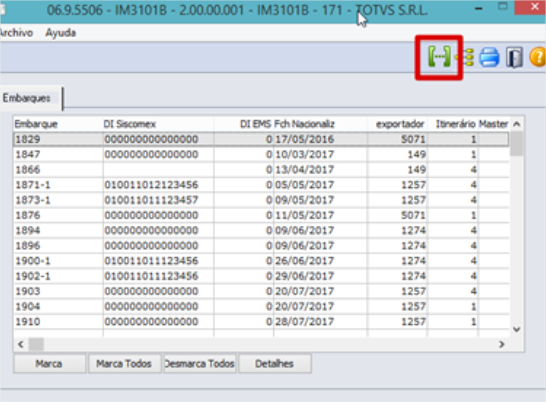Click the date 17/05/2016
Image resolution: width=546 pixels, height=402 pixels.
pyautogui.click(x=305, y=139)
